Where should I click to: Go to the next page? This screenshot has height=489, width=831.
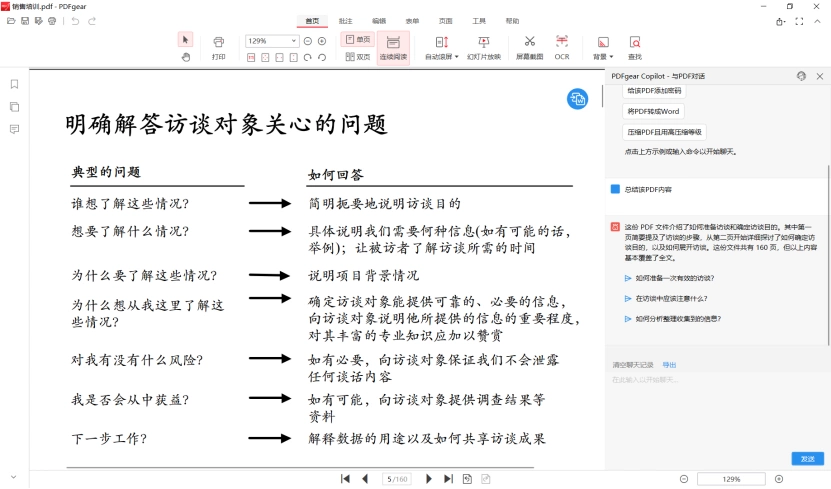[x=428, y=479]
